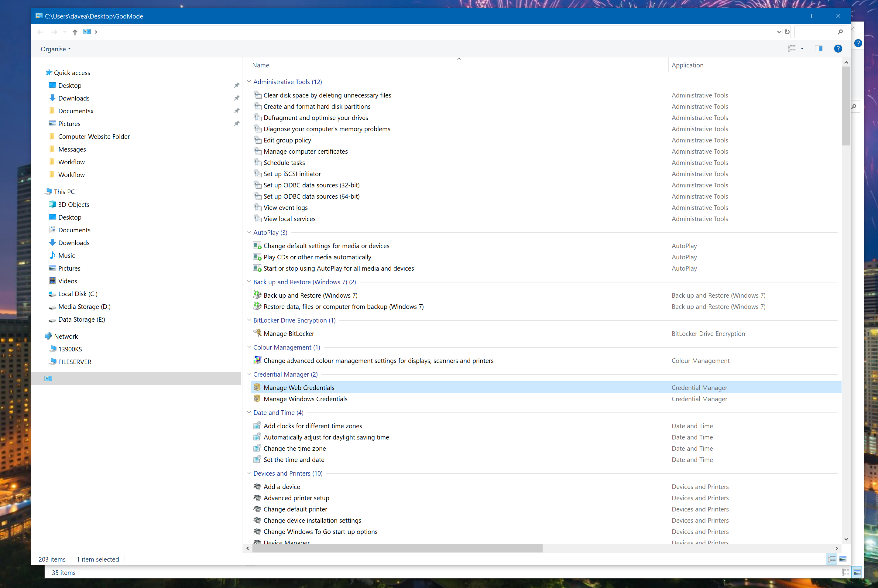The height and width of the screenshot is (588, 878).
Task: Open Media Storage (D:) drive
Action: click(84, 306)
